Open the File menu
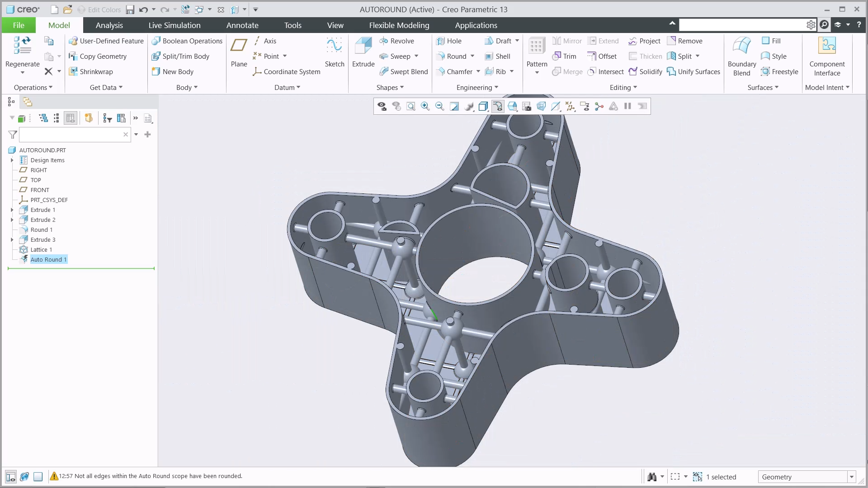This screenshot has width=868, height=488. pos(19,25)
